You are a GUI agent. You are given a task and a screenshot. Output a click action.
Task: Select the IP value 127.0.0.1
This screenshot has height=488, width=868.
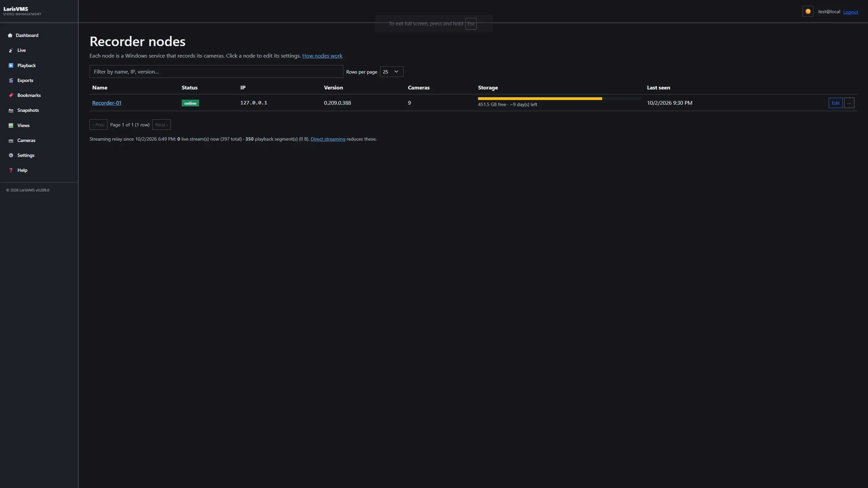click(254, 103)
